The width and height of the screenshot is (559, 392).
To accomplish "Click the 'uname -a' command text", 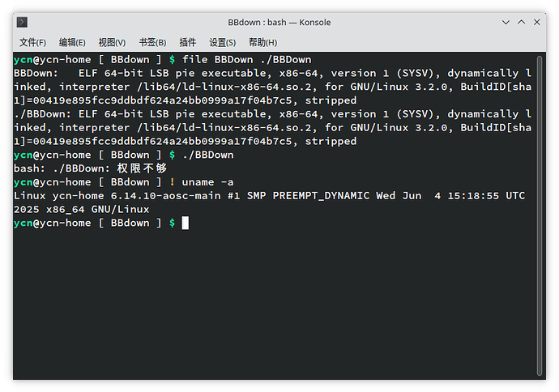I will click(x=207, y=182).
